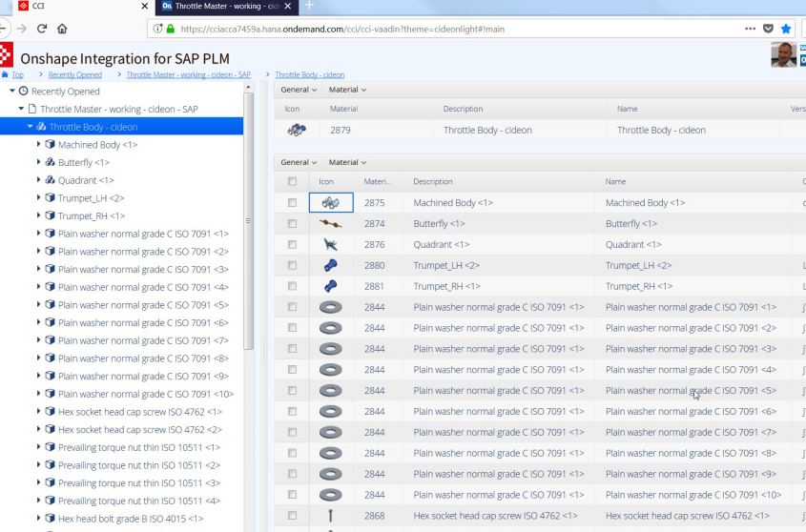Collapse Throttle Body - cideon tree node
806x532 pixels.
[30, 127]
